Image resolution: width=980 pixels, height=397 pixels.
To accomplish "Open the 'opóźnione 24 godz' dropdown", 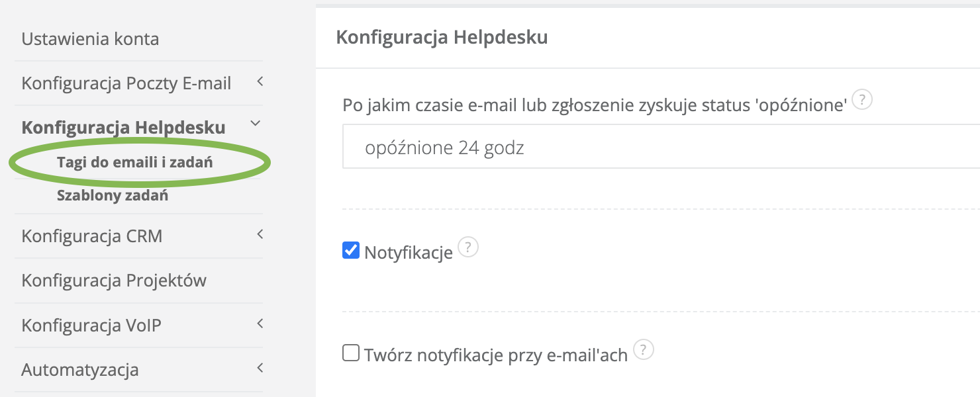I will (661, 147).
